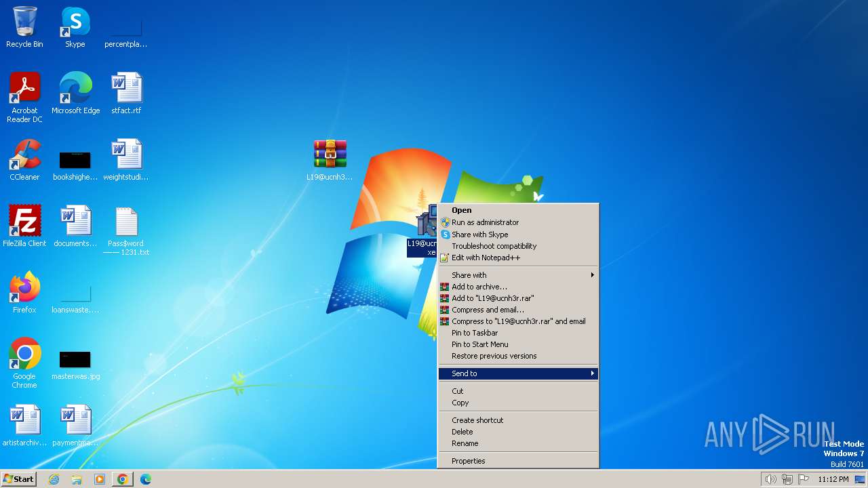This screenshot has height=488, width=868.
Task: Select the paymentma... document icon
Action: (75, 426)
